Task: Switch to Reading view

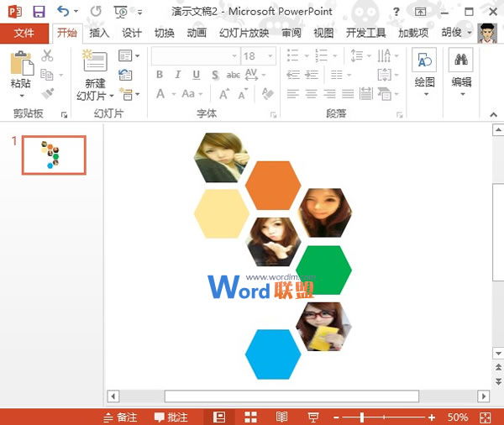Action: coord(281,417)
